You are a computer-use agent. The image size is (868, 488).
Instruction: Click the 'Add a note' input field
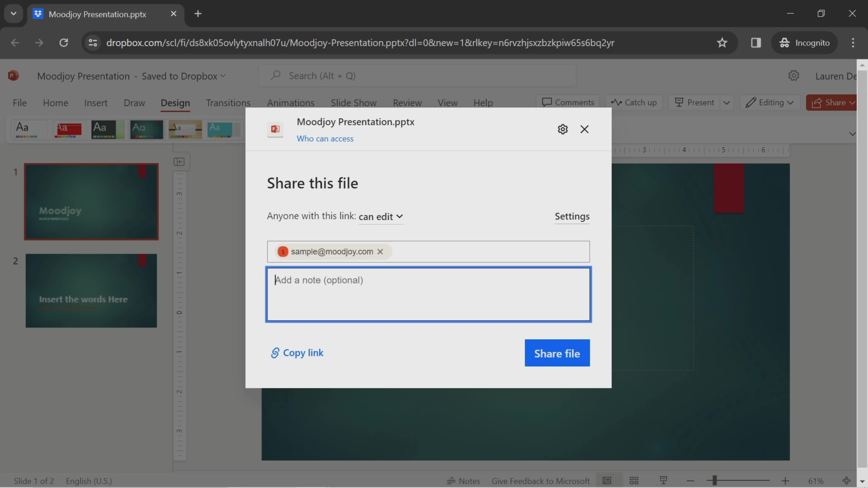[428, 294]
